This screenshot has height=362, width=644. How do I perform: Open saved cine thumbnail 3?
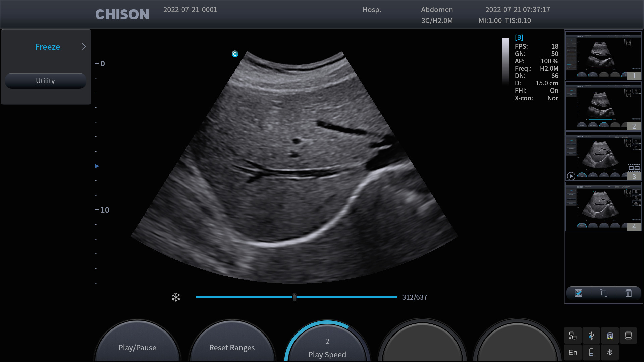pyautogui.click(x=603, y=156)
